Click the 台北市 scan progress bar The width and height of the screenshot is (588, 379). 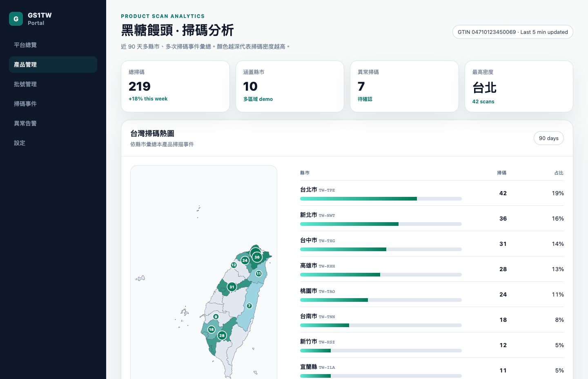pyautogui.click(x=381, y=199)
